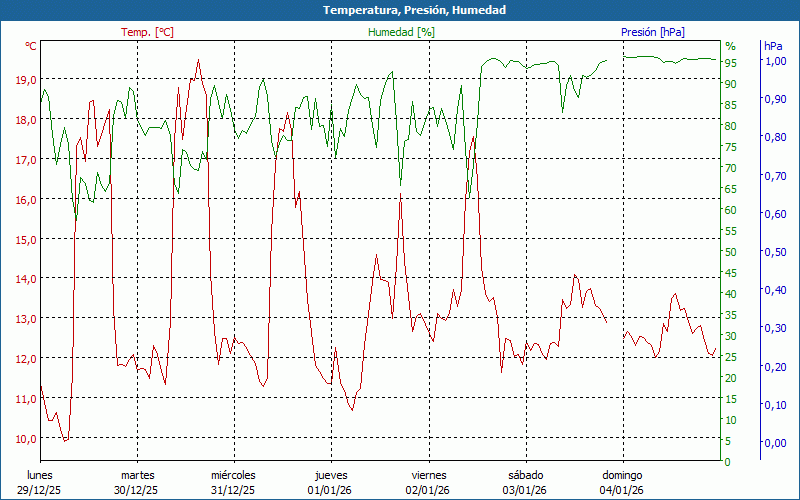
Task: Select the blue 'Presión [hPa]' legend label
Action: [652, 32]
